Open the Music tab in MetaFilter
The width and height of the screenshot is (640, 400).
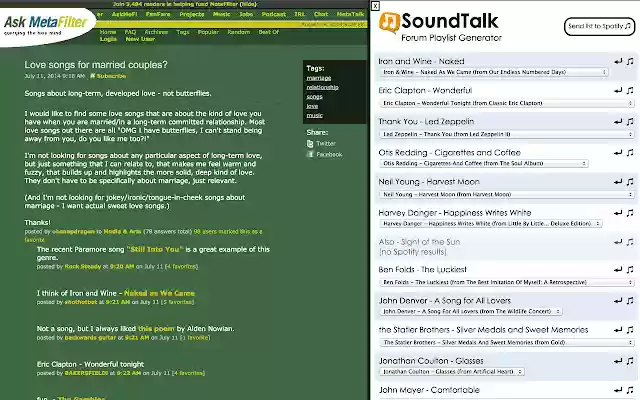click(x=222, y=14)
